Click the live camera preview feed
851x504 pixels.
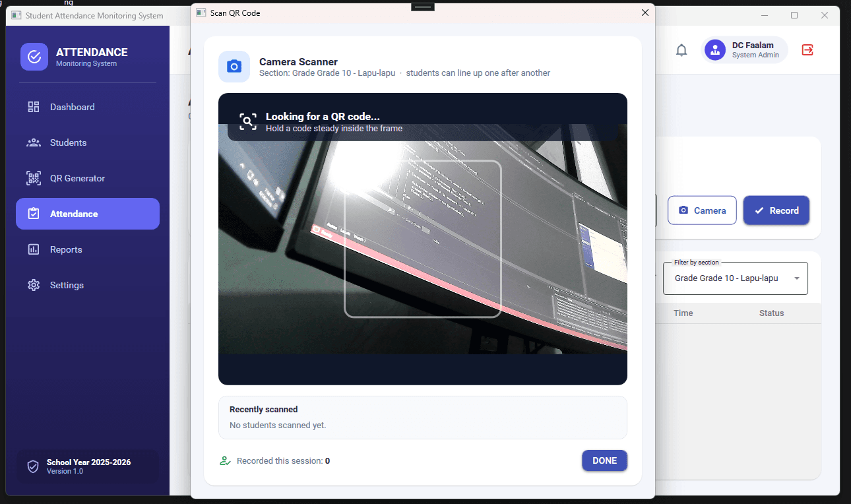tap(423, 239)
